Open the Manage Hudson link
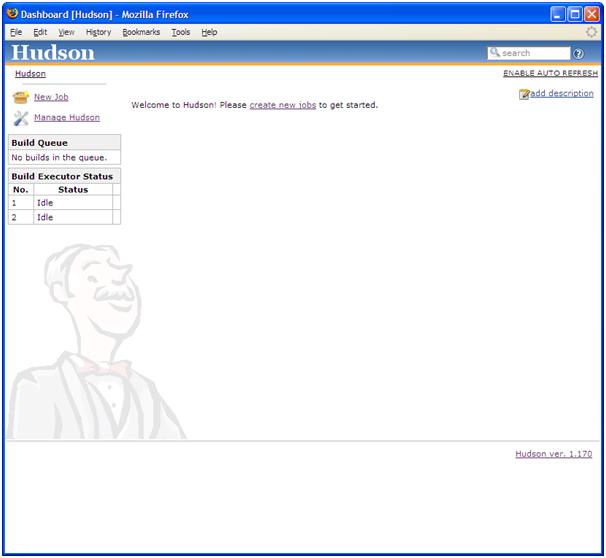Screen dimensions: 606x558 tap(67, 117)
